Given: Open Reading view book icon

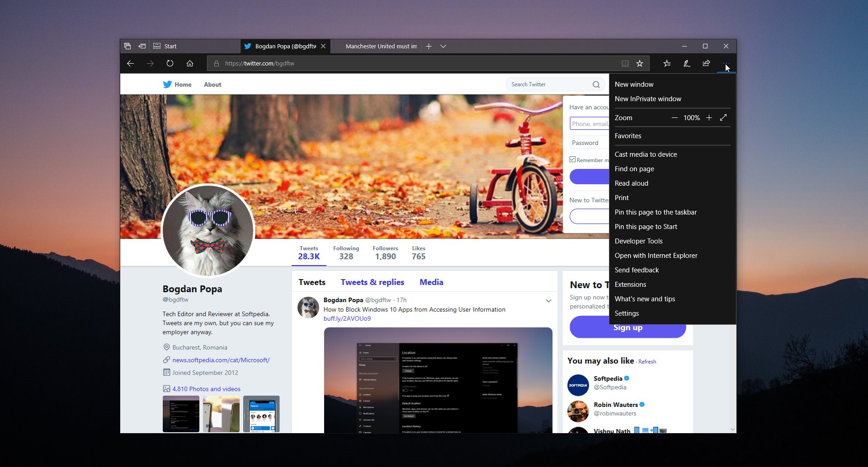Looking at the screenshot, I should point(625,64).
